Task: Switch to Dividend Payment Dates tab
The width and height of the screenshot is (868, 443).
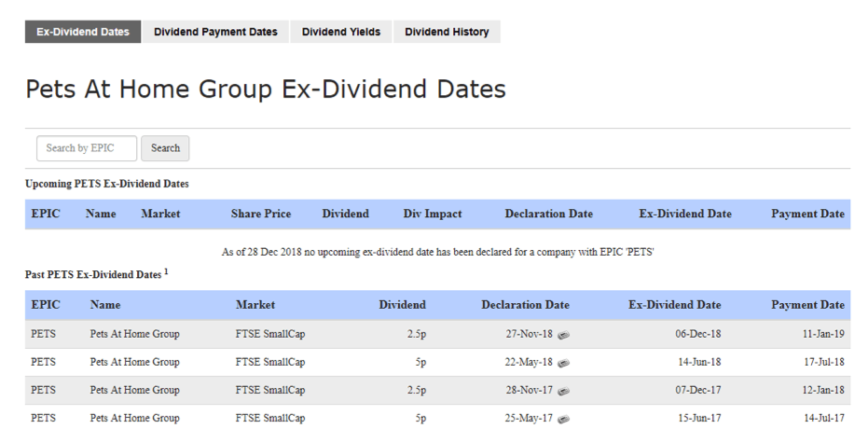Action: point(216,32)
